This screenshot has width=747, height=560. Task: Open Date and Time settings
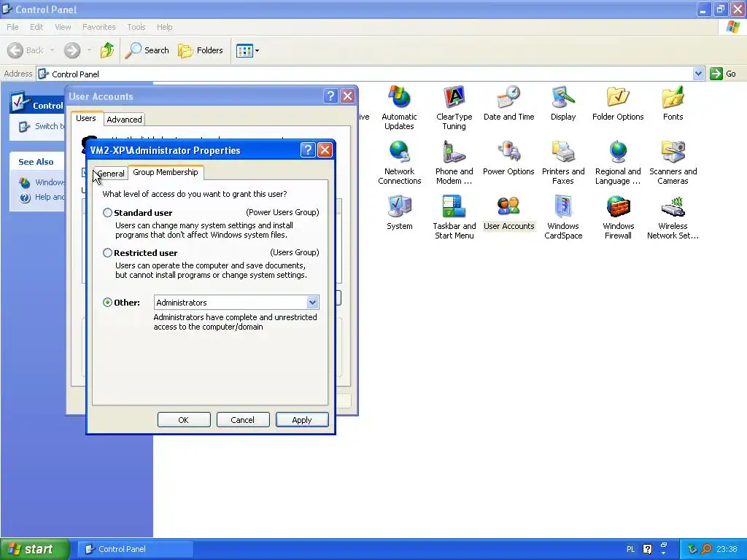508,104
